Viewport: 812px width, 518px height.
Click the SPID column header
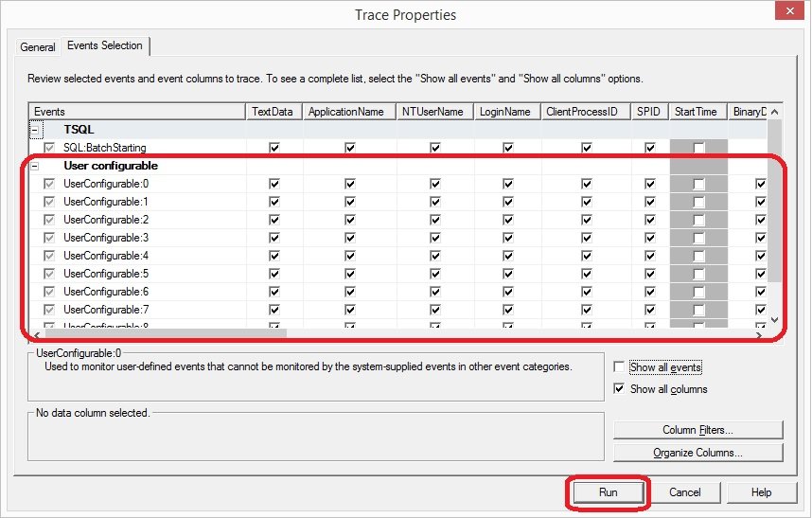coord(650,112)
